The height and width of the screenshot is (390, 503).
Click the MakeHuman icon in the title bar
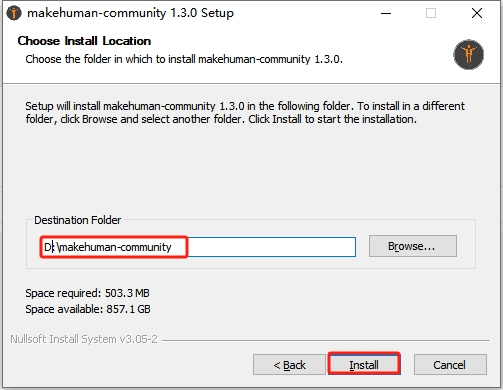[14, 13]
